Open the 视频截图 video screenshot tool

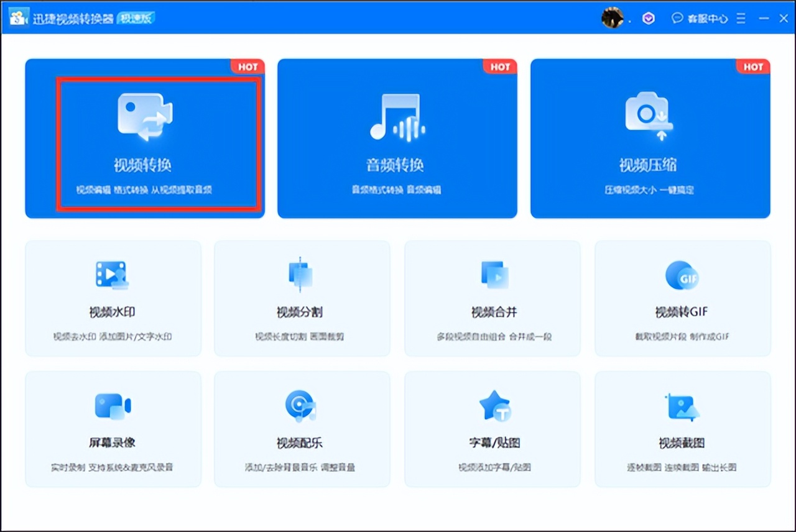(x=682, y=429)
